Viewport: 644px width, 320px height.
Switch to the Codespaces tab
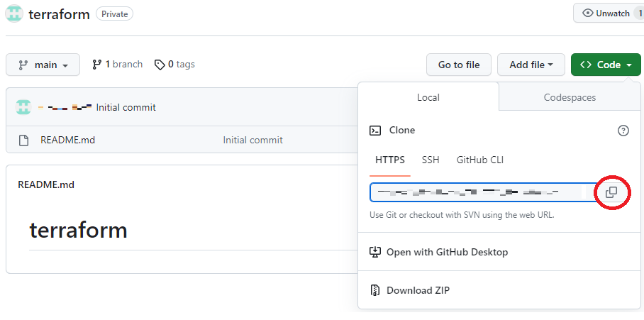[x=570, y=97]
